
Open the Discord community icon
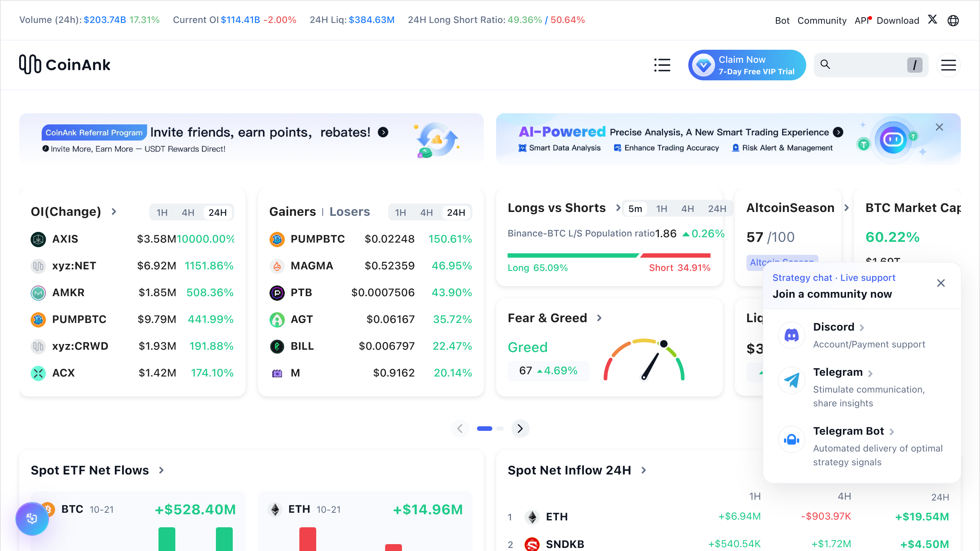[x=792, y=335]
